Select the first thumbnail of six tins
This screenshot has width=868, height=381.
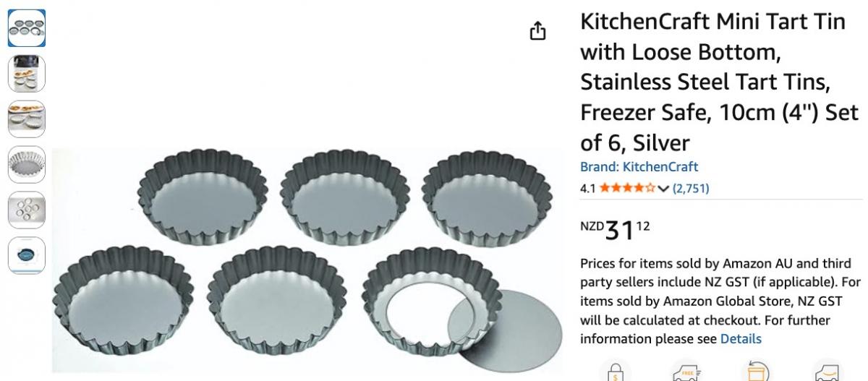coord(26,27)
